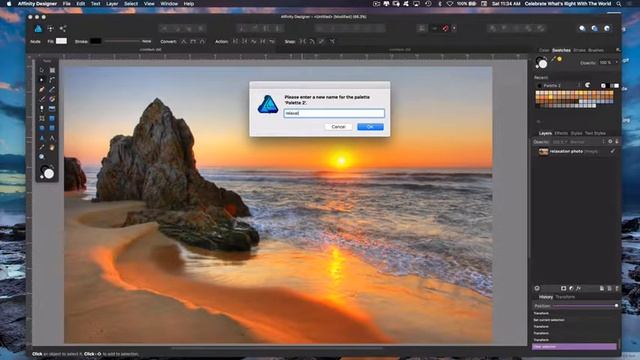Select the Pencil tool
The height and width of the screenshot is (360, 640).
click(x=52, y=89)
